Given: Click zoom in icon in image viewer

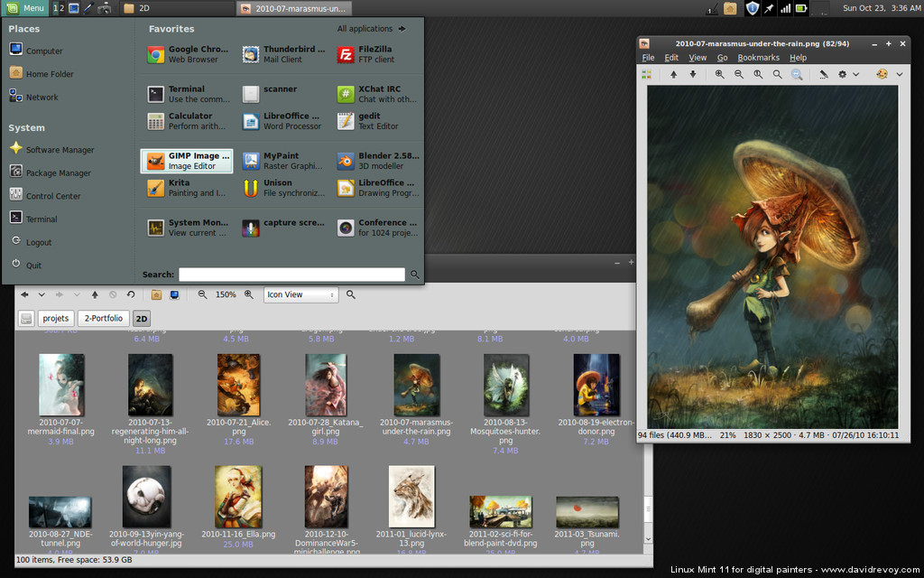Looking at the screenshot, I should point(719,74).
